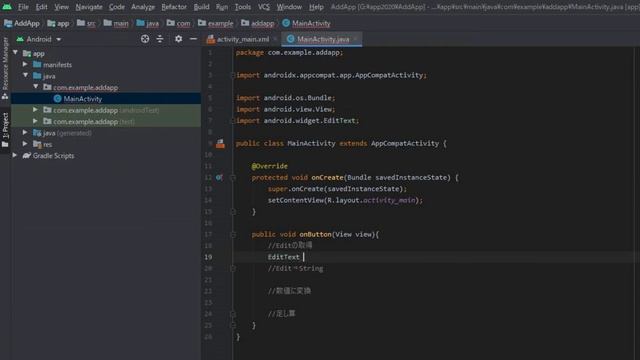Open the Refactor menu
The width and height of the screenshot is (640, 360).
pos(174,7)
